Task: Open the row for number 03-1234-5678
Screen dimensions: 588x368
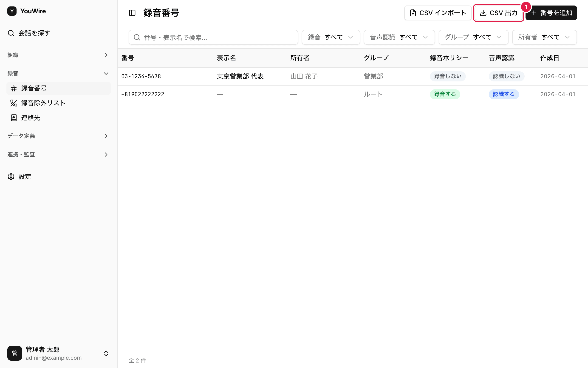Action: (353, 76)
